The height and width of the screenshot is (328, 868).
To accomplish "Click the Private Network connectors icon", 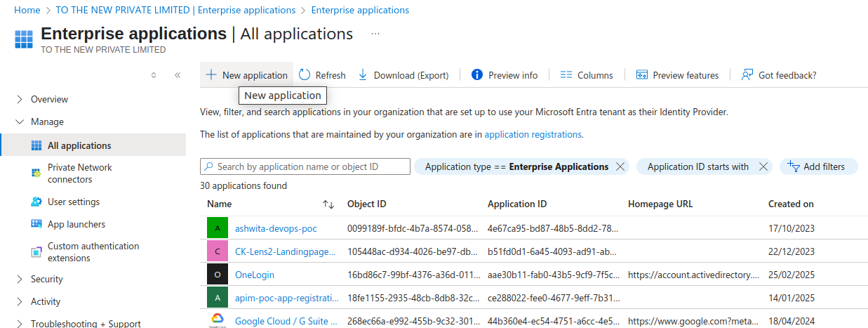I will [x=36, y=173].
